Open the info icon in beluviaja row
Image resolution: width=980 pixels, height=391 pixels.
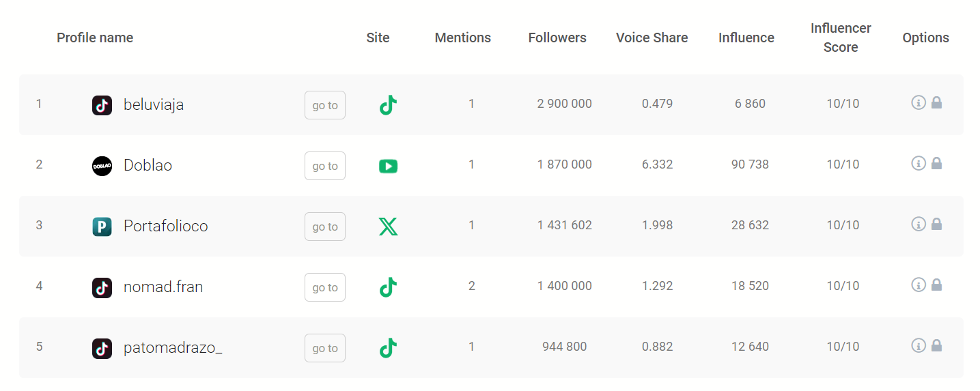pyautogui.click(x=919, y=102)
